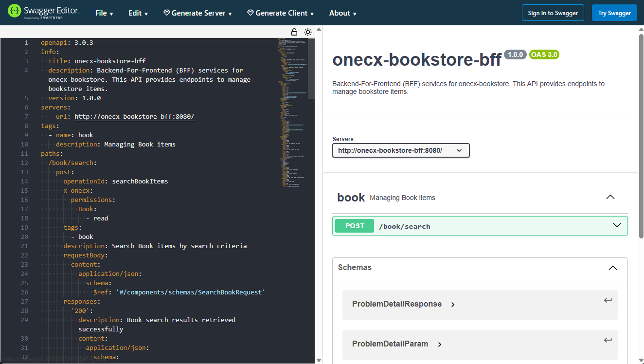Collapse the book section
This screenshot has width=644, height=364.
point(610,197)
